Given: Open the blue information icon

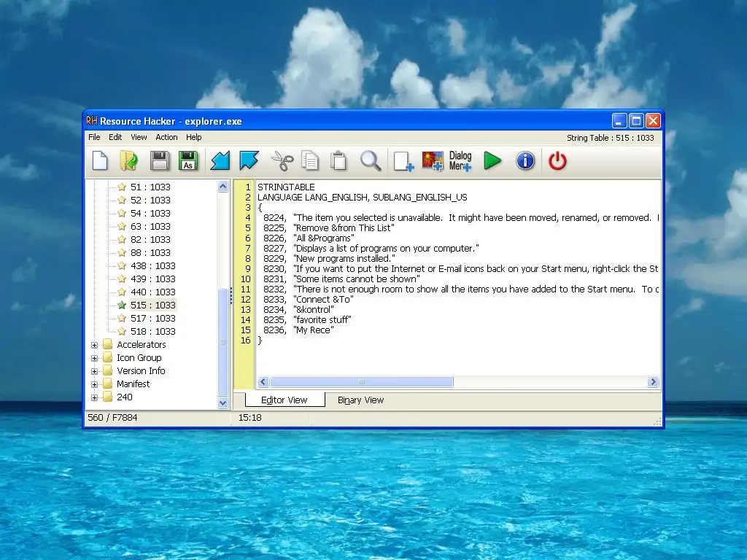Looking at the screenshot, I should coord(525,160).
